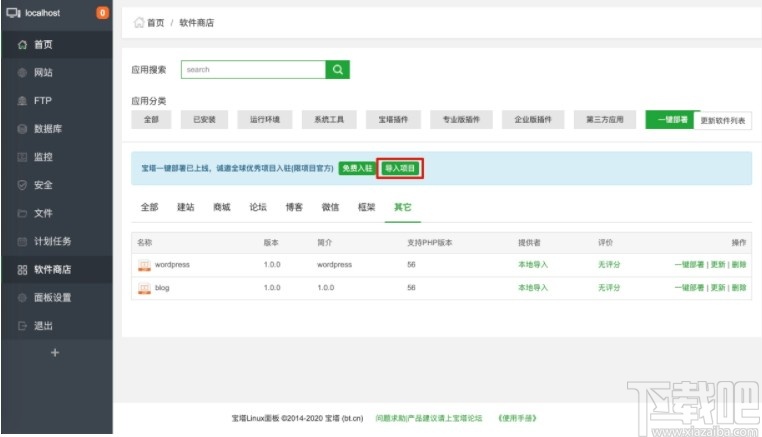The width and height of the screenshot is (762, 437).
Task: Click the 数据库 database icon
Action: coord(22,129)
